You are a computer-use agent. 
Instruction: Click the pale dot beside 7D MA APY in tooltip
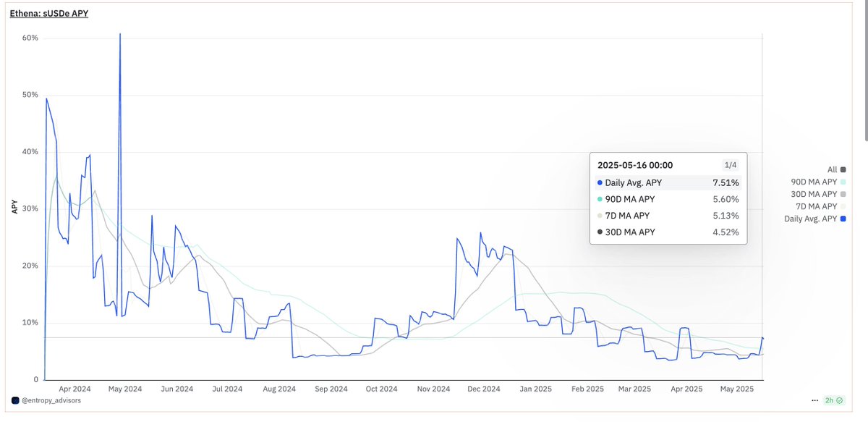[x=600, y=216]
